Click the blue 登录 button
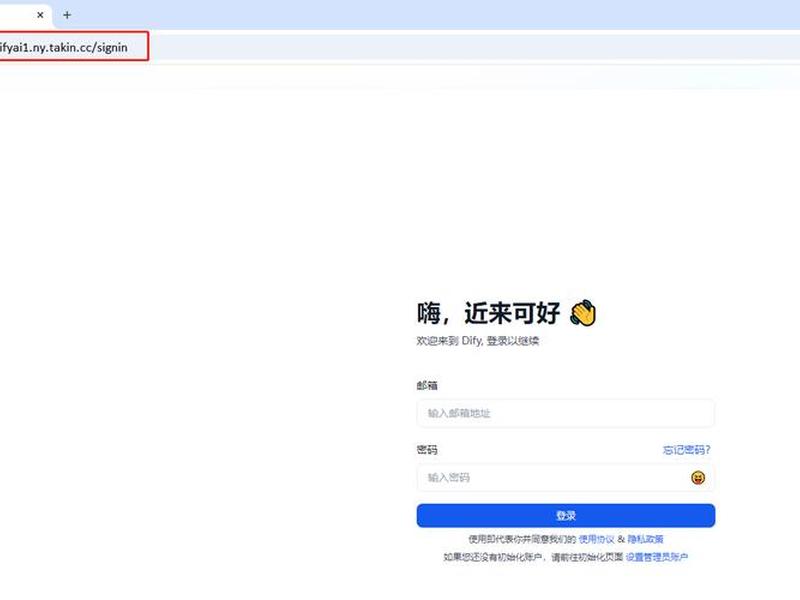Screen dimensions: 800x600 [x=565, y=515]
